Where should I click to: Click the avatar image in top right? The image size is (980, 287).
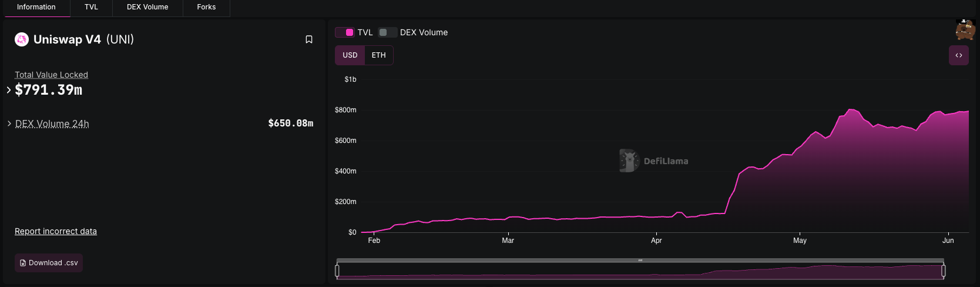coord(965,29)
